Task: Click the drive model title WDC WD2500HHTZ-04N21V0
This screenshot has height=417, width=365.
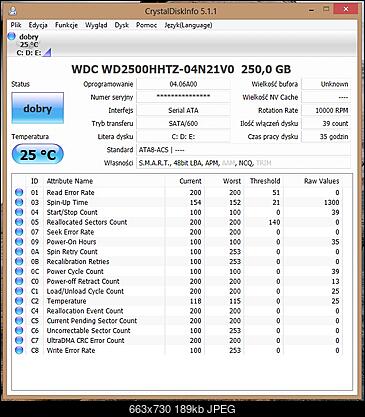Action: (x=153, y=69)
